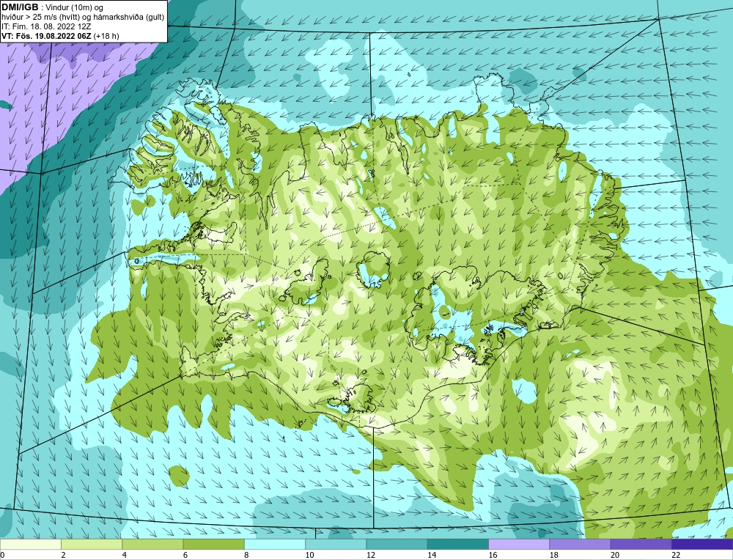The width and height of the screenshot is (733, 560).
Task: Click the scale label '8' under colorbar
Action: pos(246,555)
